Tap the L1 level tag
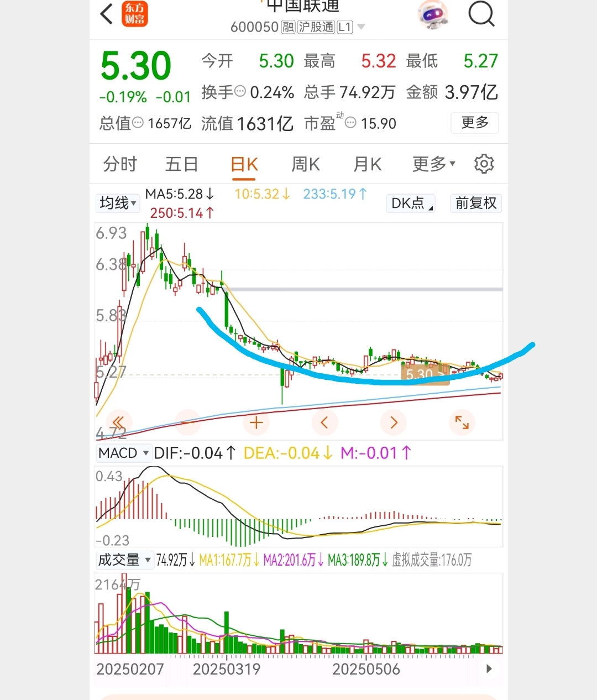 pyautogui.click(x=345, y=27)
